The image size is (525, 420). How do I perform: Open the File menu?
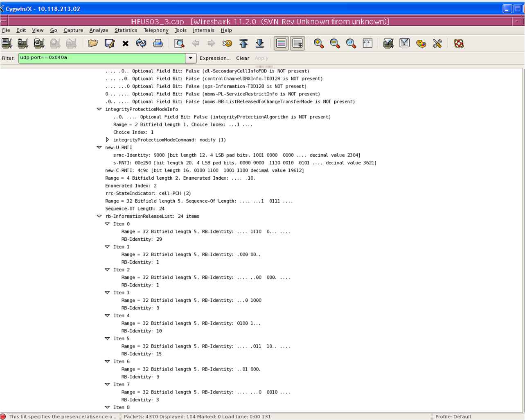tap(6, 30)
